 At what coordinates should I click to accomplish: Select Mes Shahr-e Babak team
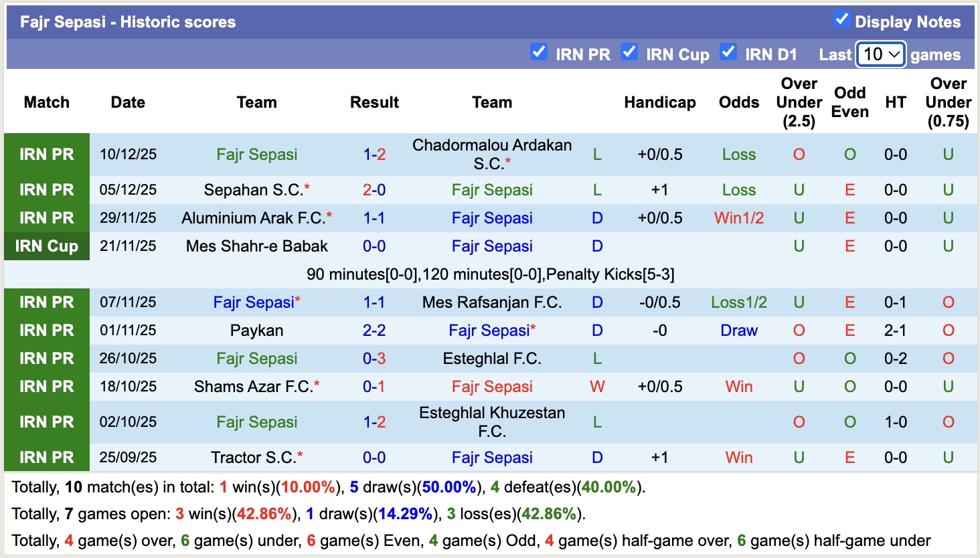point(256,246)
